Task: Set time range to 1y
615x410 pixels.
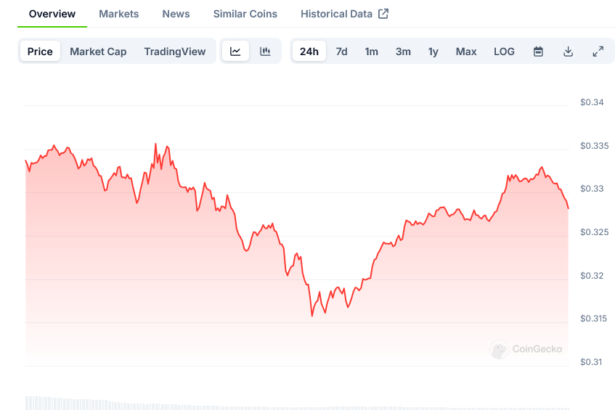Action: [433, 51]
